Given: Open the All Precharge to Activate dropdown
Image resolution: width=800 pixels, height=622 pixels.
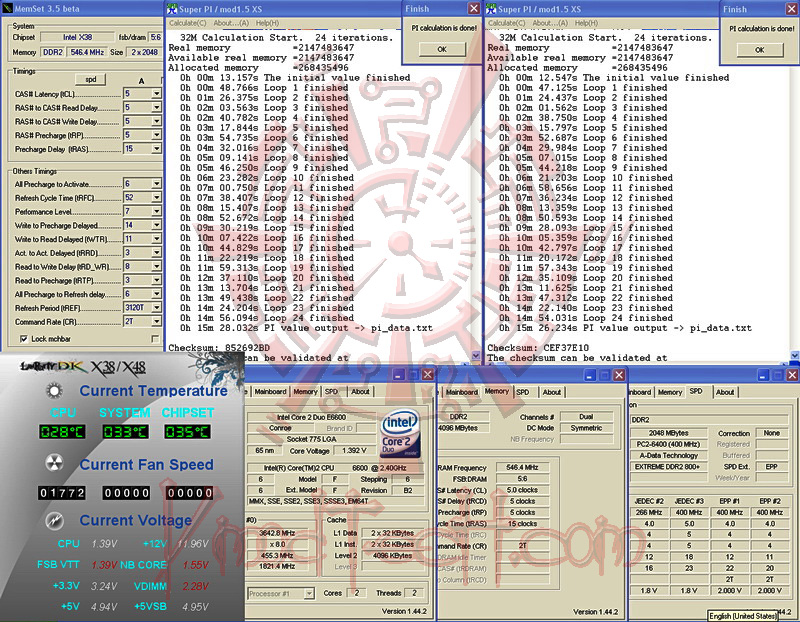Looking at the screenshot, I should pos(157,184).
